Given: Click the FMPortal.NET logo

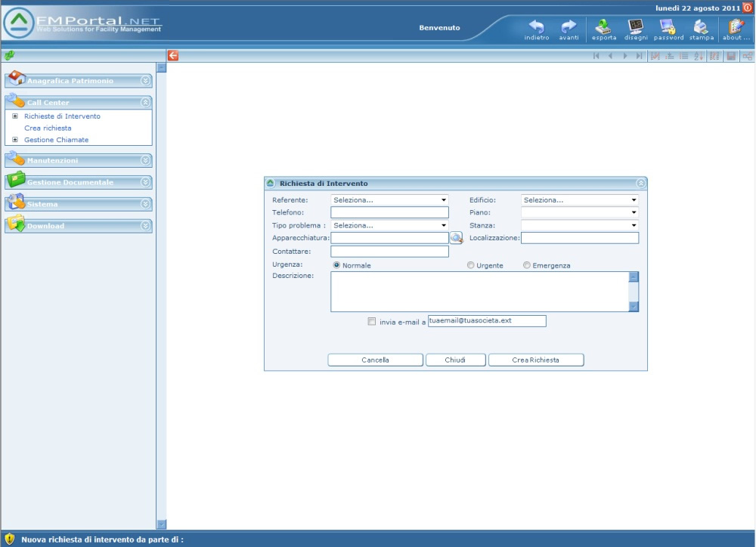Looking at the screenshot, I should click(x=83, y=23).
